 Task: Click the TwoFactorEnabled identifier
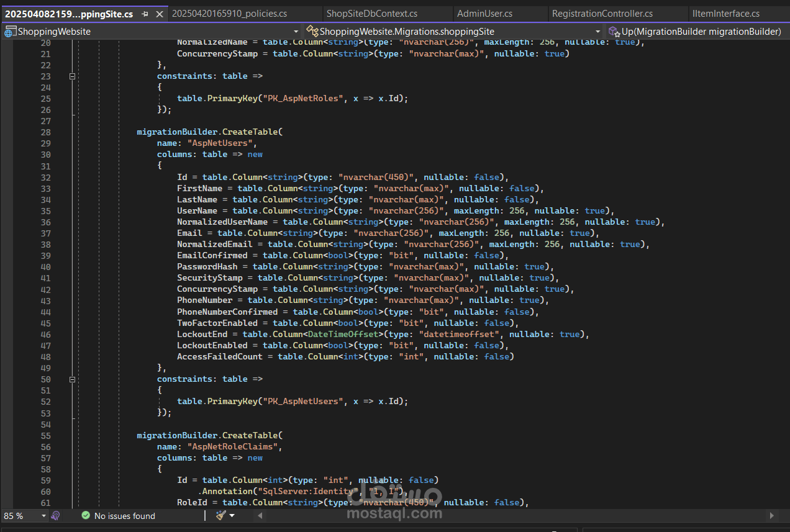tap(217, 323)
